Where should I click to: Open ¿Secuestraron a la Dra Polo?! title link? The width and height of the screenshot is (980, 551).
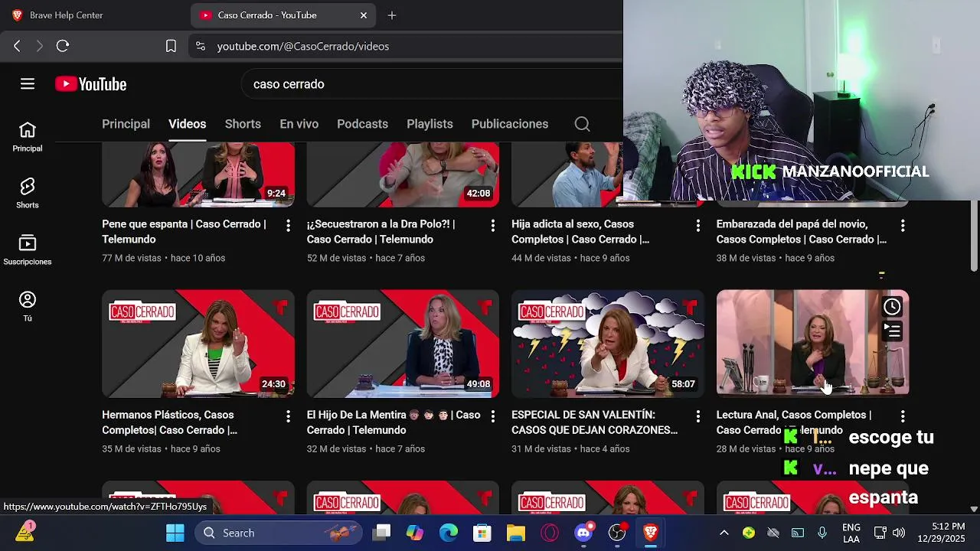coord(381,232)
